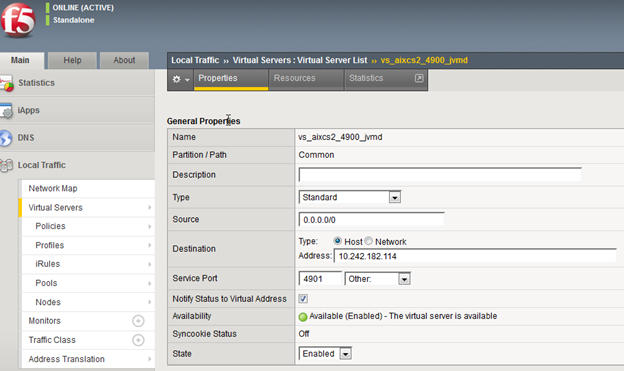This screenshot has width=624, height=371.
Task: Click the Description input field
Action: (x=440, y=174)
